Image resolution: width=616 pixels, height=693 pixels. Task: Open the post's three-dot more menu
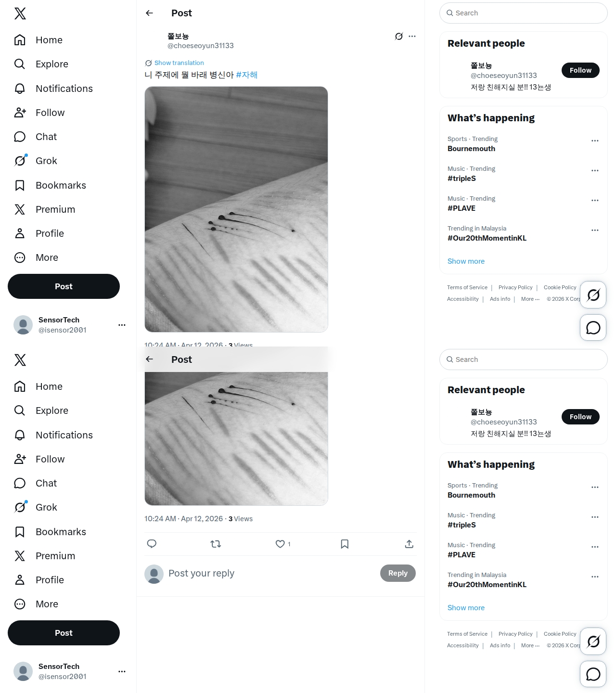coord(412,36)
